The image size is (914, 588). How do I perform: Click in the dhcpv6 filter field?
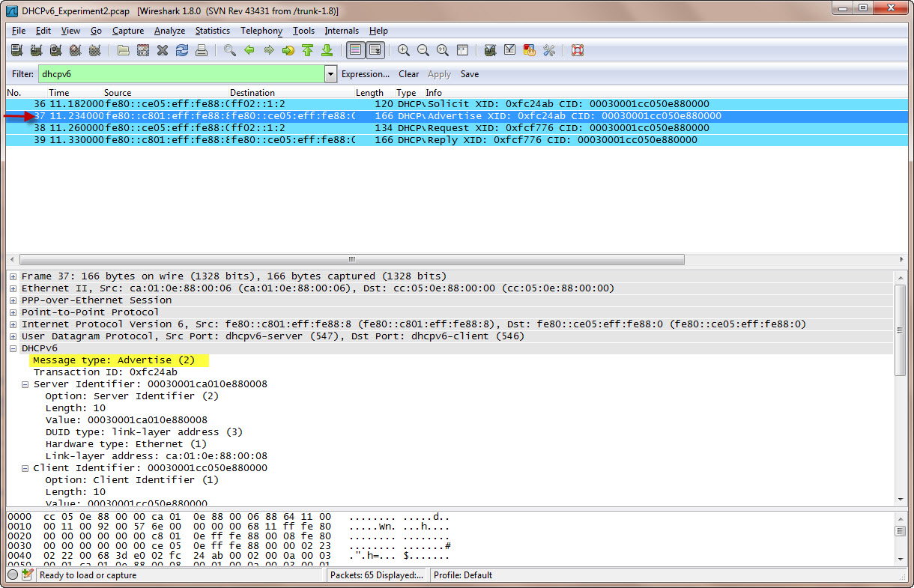tap(180, 74)
